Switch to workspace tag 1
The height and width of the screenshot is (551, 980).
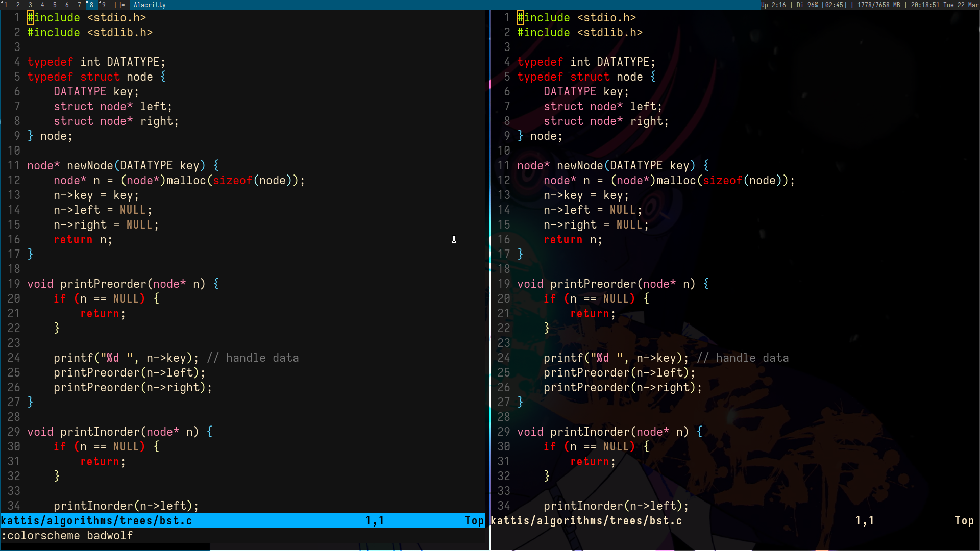[x=6, y=5]
